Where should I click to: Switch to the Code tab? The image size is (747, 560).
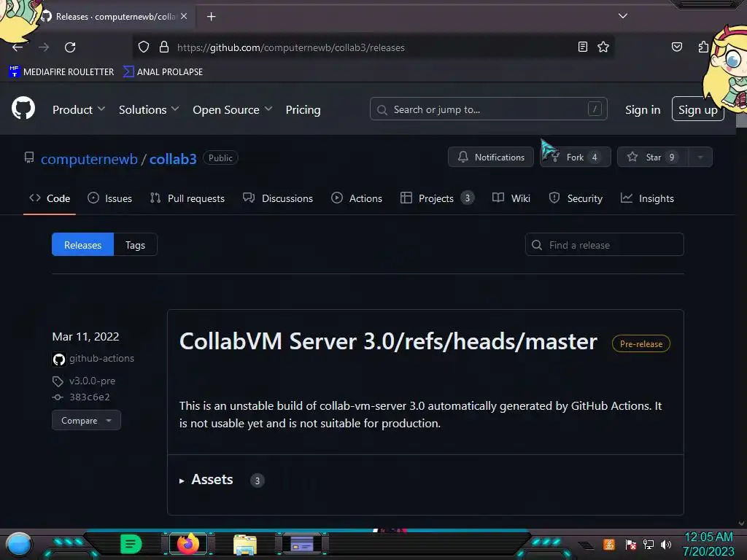pos(50,198)
